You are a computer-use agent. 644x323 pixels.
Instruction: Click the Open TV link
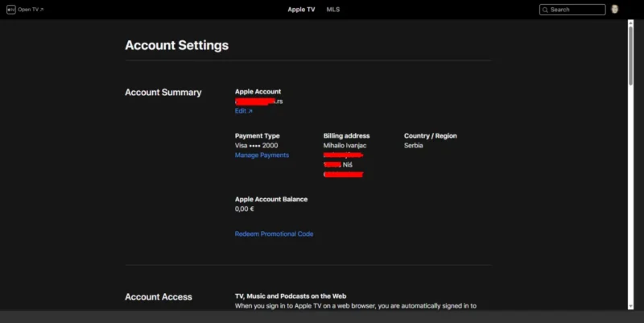coord(31,10)
